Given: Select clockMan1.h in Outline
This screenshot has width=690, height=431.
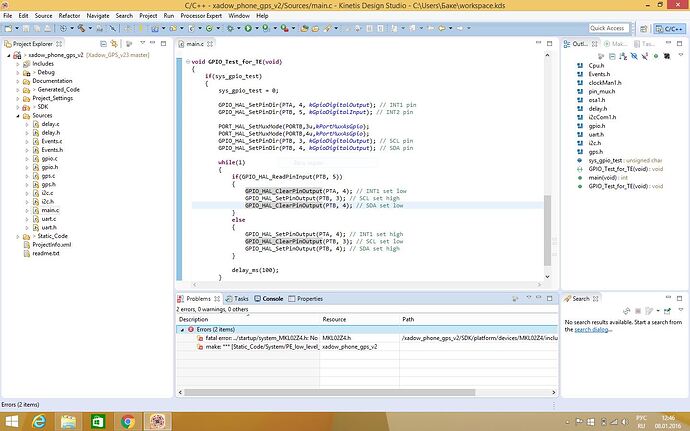Looking at the screenshot, I should [x=599, y=83].
